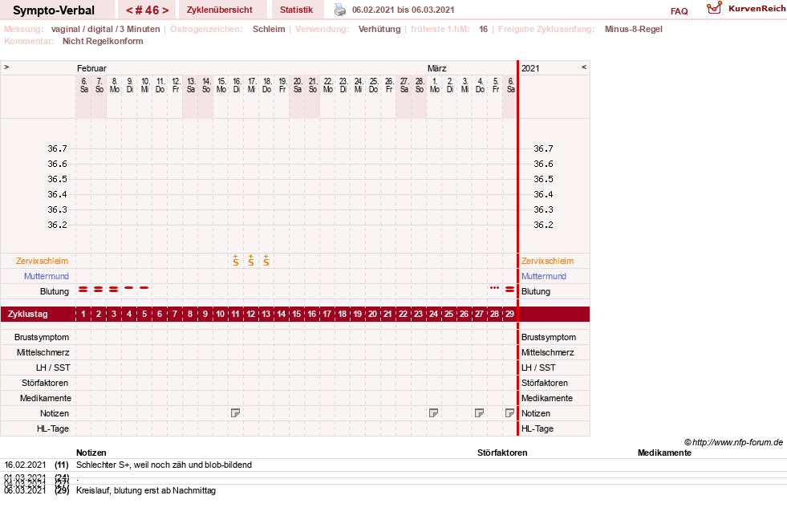Click the left Muttermund row label
Image resolution: width=787 pixels, height=532 pixels.
(47, 276)
